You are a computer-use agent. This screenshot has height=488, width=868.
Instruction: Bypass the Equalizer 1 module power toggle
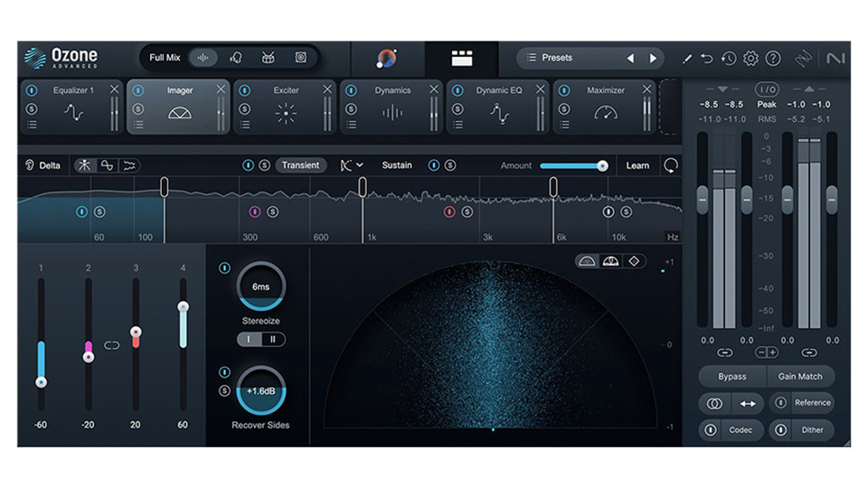pos(32,90)
